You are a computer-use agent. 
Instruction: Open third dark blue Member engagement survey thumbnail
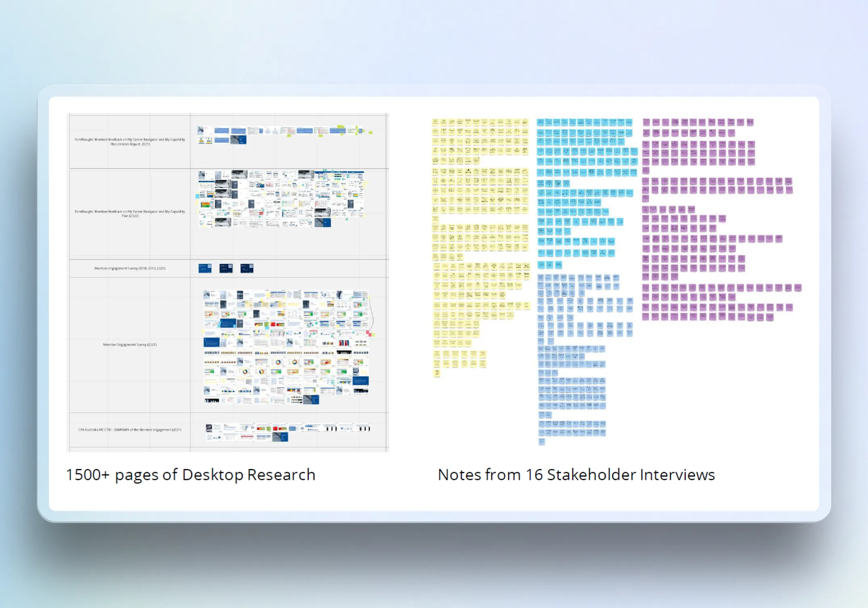click(247, 268)
